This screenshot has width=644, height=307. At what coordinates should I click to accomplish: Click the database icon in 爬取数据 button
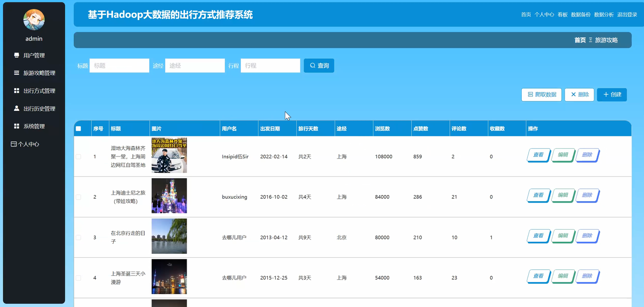tap(530, 94)
